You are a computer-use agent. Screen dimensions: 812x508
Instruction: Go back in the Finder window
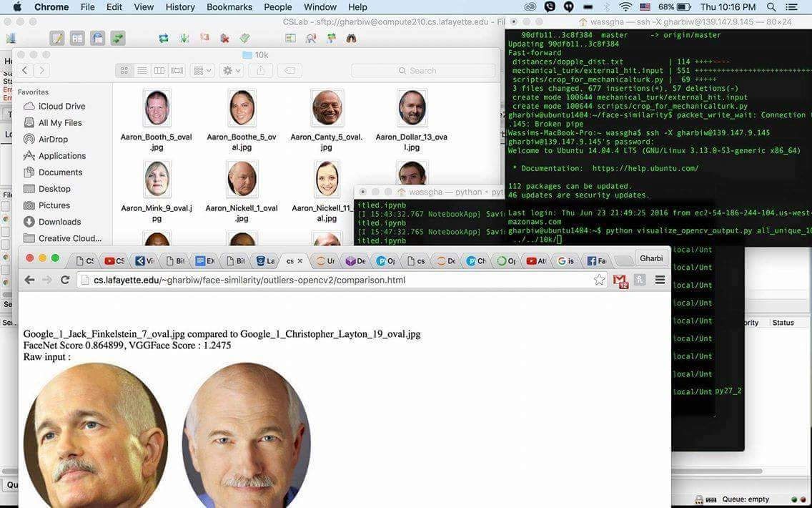25,70
